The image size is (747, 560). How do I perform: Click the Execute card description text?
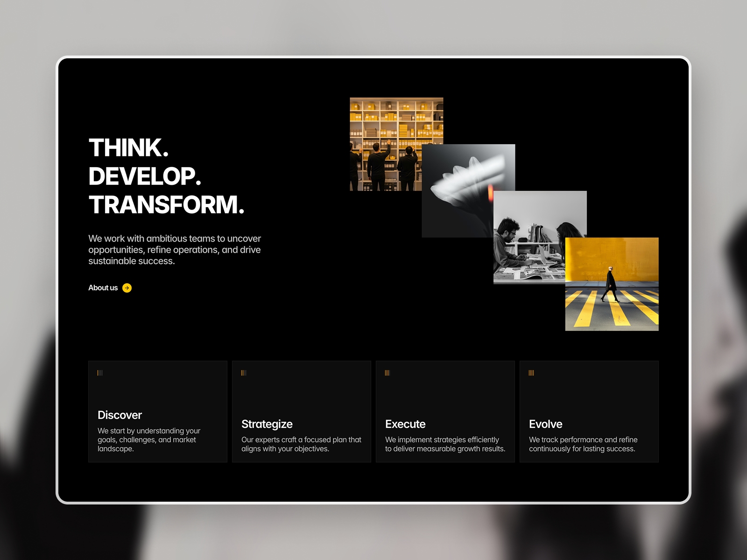444,444
